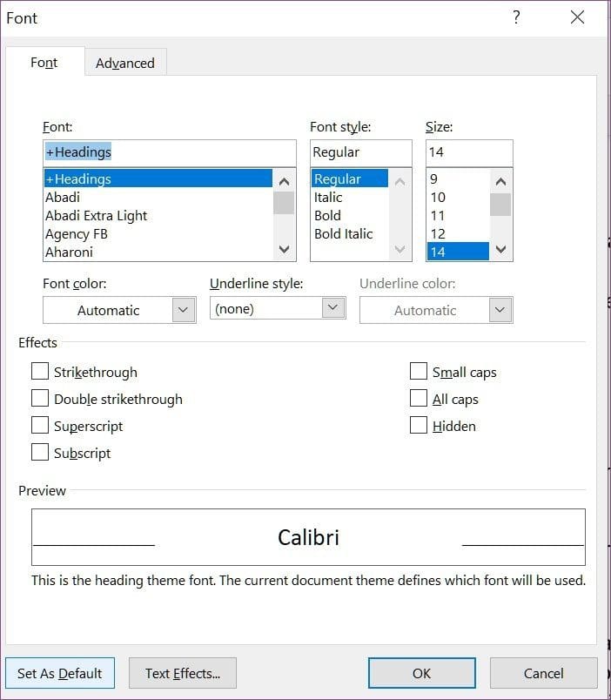Click down arrow of font style scrollbar
Screen dimensions: 611x700
[x=400, y=249]
